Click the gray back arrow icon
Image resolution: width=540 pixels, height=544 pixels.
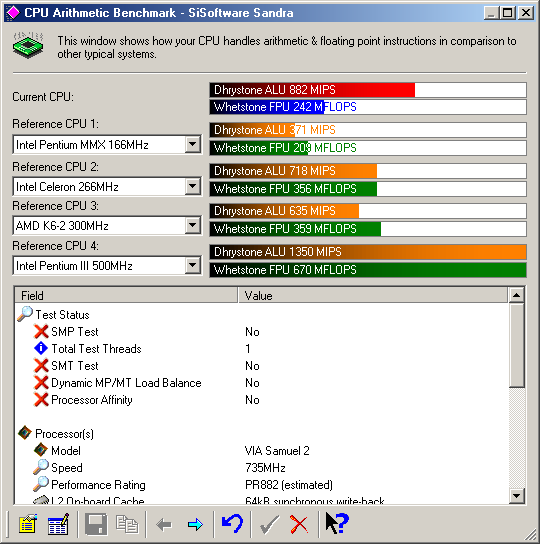click(x=164, y=525)
